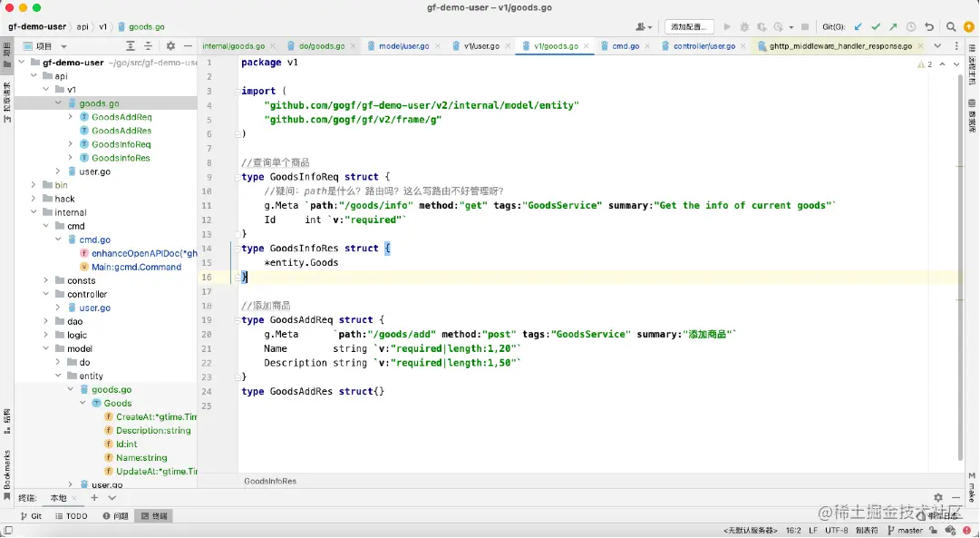Collapse the api folder
Viewport: 980px width, 538px height.
coord(34,75)
